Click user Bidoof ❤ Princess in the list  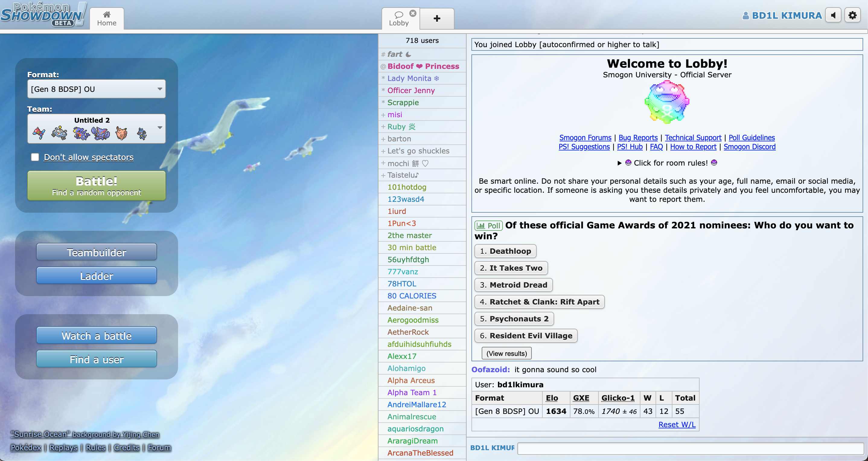pyautogui.click(x=422, y=66)
